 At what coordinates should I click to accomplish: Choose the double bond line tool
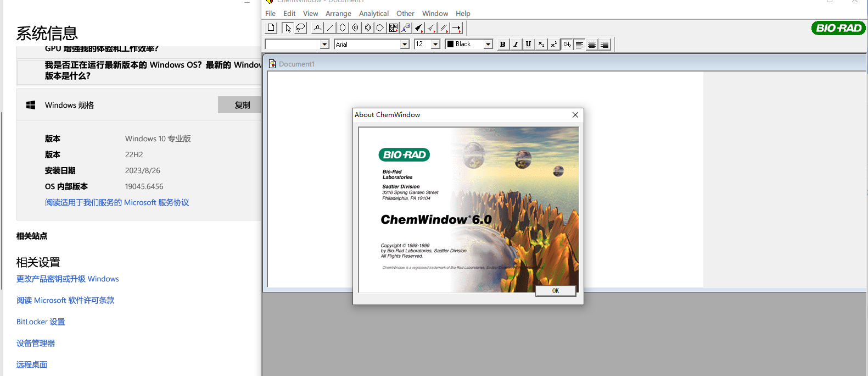click(444, 28)
